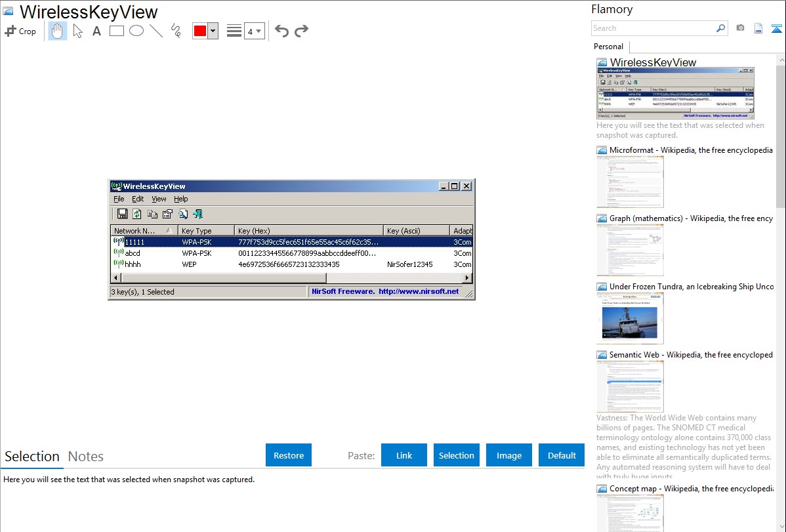Open the Microformat Wikipedia snapshot thumbnail
Viewport: 786px width, 532px height.
point(630,182)
